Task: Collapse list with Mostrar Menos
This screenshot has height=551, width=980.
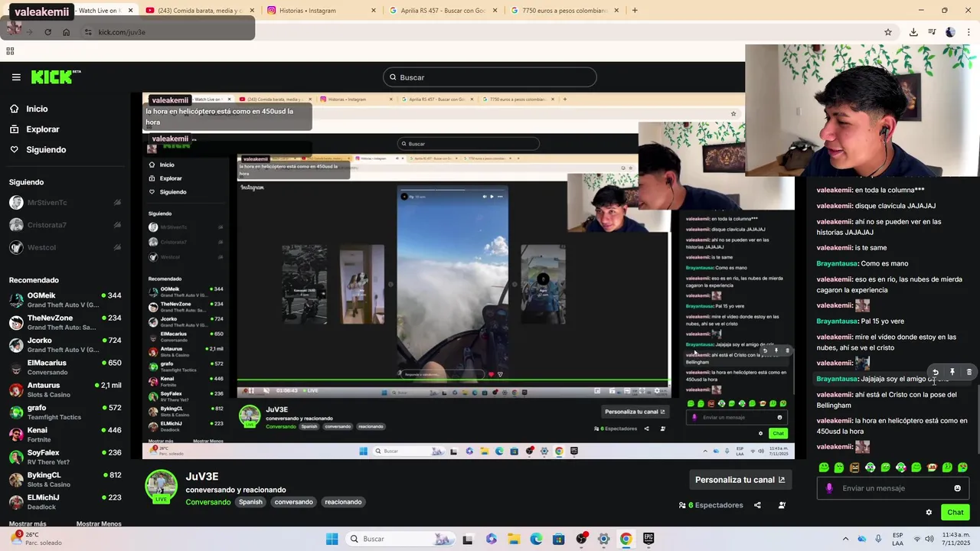Action: (x=99, y=523)
